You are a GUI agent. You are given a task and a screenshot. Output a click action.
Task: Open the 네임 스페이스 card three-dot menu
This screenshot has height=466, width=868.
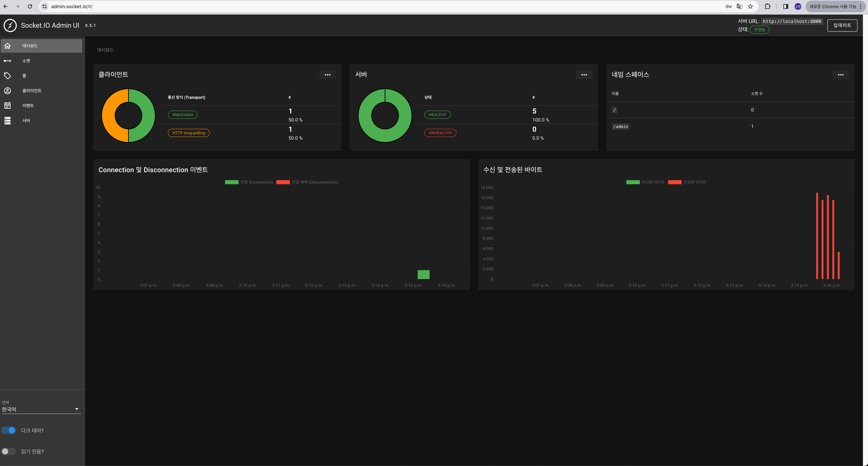[x=840, y=75]
